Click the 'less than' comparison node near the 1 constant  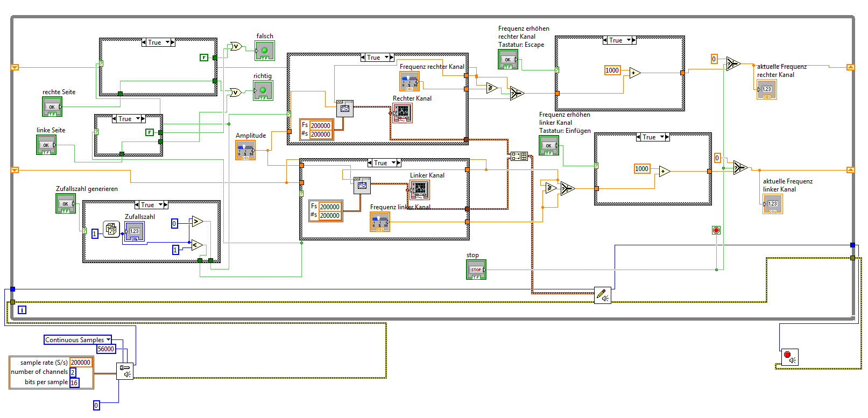197,245
